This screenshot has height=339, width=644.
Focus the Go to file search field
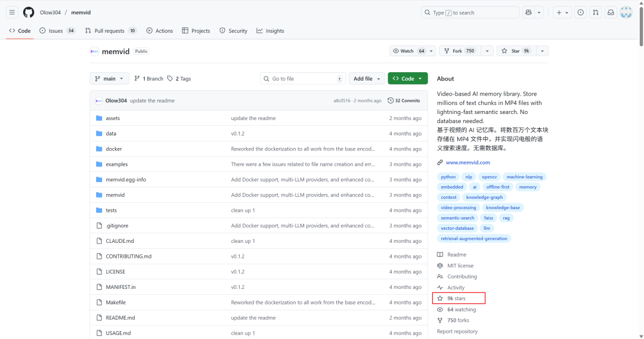click(303, 79)
